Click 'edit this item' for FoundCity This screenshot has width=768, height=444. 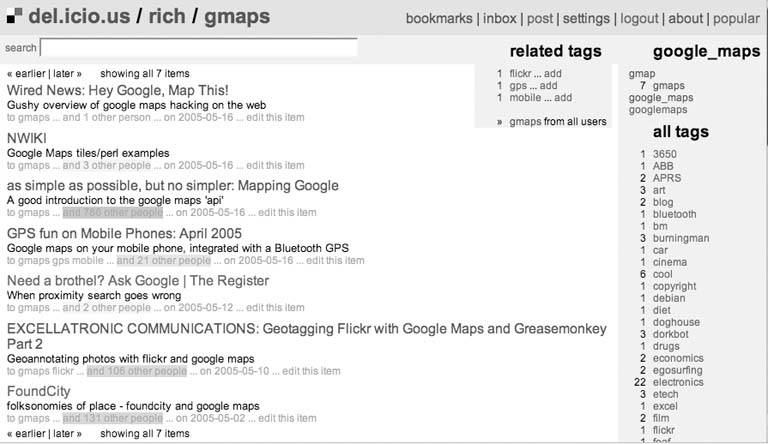(x=287, y=418)
